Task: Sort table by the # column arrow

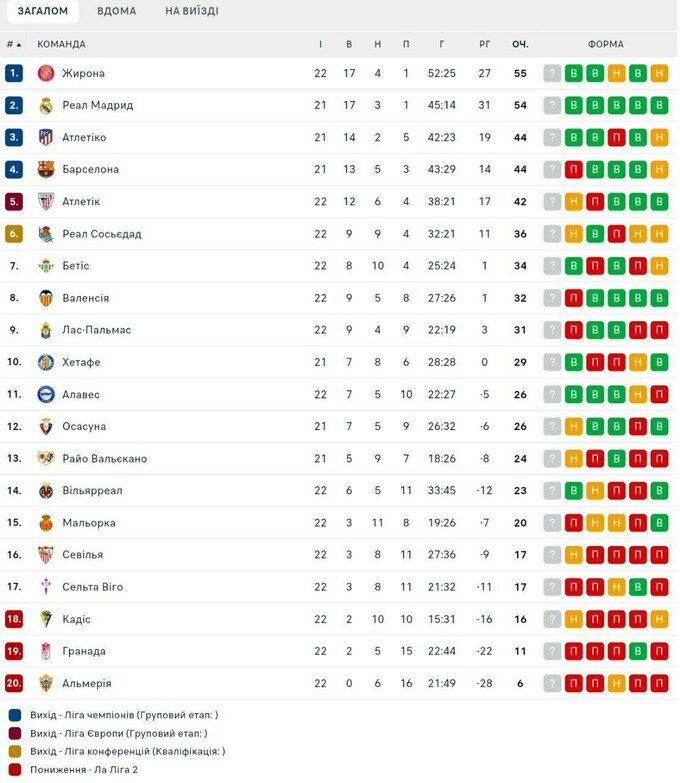Action: tap(18, 44)
